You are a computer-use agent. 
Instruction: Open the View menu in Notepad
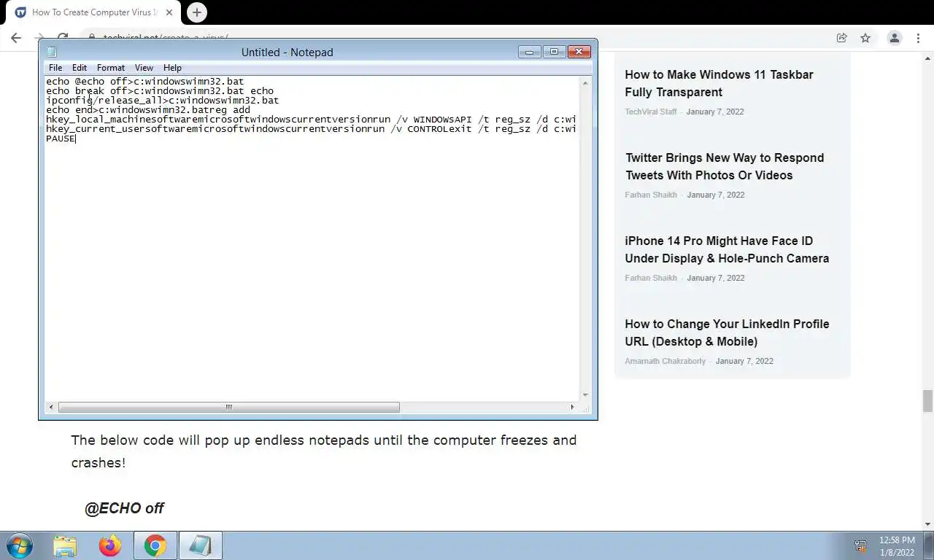(144, 68)
